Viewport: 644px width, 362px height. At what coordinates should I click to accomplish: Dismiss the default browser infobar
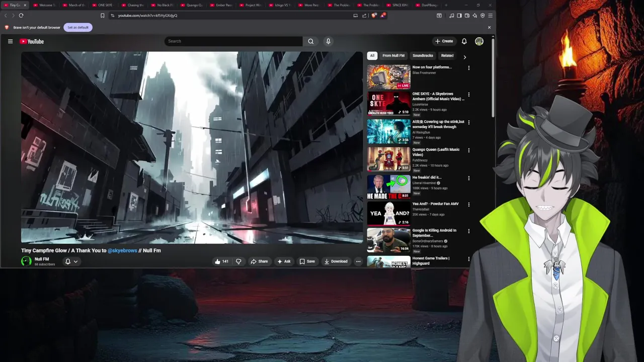pos(489,27)
